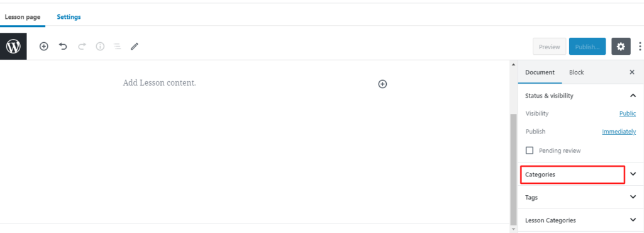Select the pencil Tools icon
The image size is (644, 233).
(x=135, y=47)
